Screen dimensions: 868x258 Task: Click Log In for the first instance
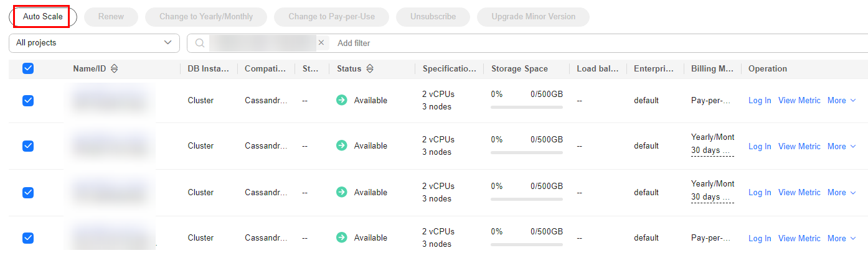[760, 100]
